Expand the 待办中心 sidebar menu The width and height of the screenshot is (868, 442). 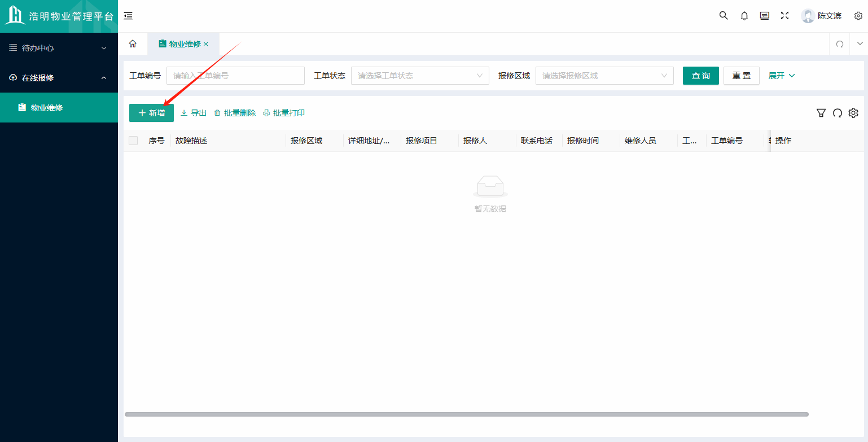(59, 48)
